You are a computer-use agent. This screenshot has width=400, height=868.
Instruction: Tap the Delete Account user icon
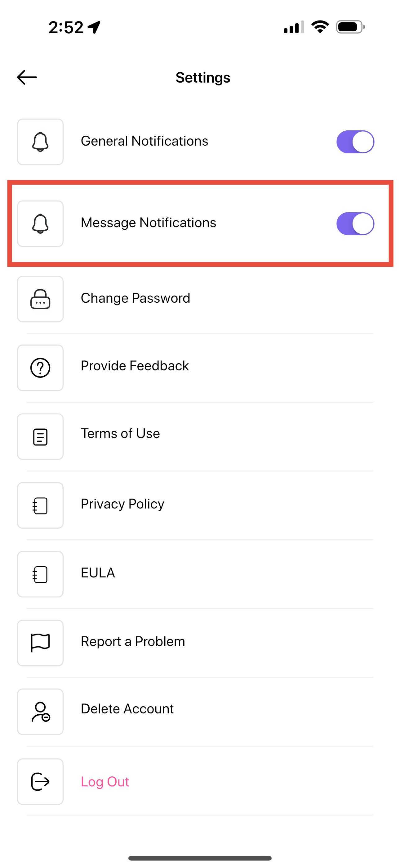click(x=40, y=712)
